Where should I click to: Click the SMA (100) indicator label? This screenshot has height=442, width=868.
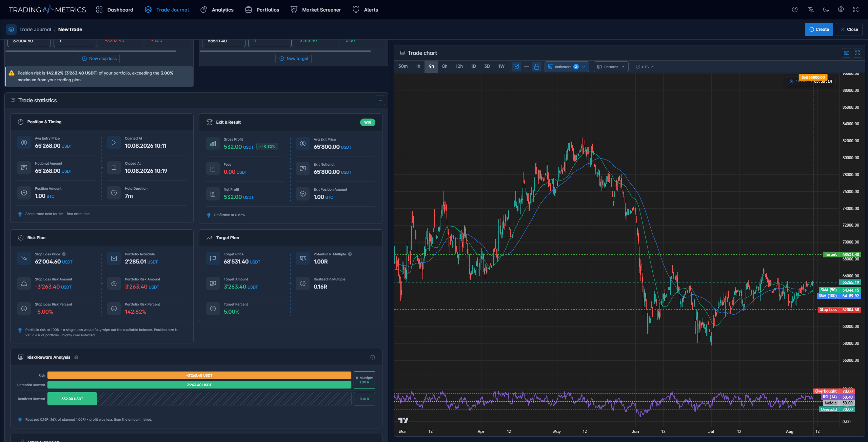(827, 296)
